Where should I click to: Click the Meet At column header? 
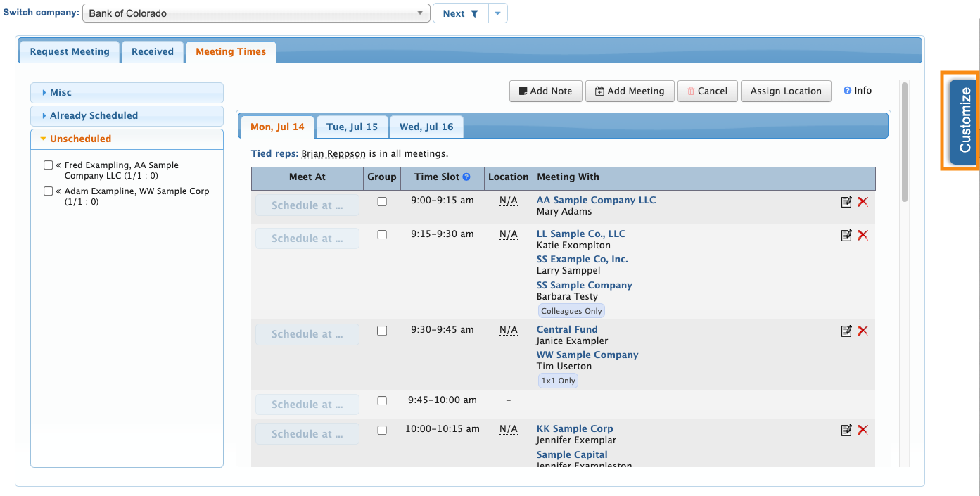(307, 177)
